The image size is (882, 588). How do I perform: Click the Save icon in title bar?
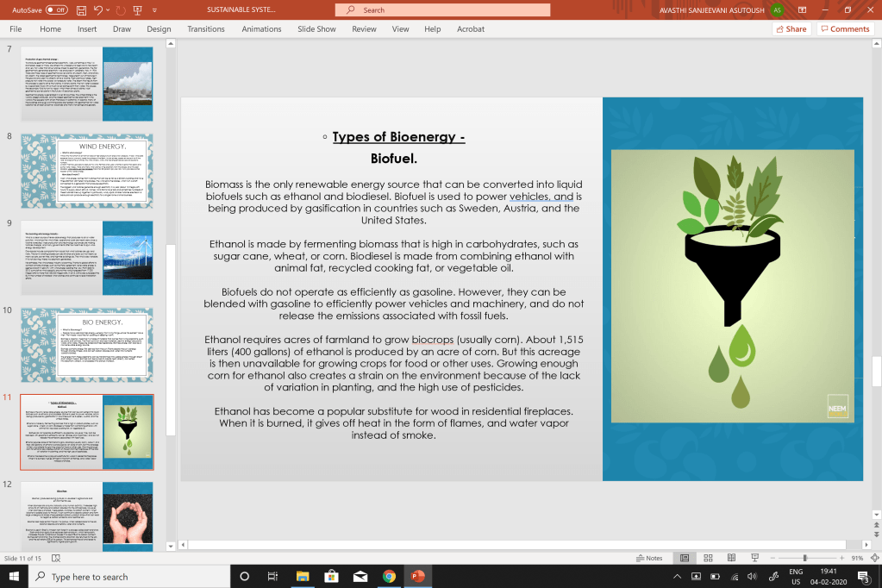point(82,10)
